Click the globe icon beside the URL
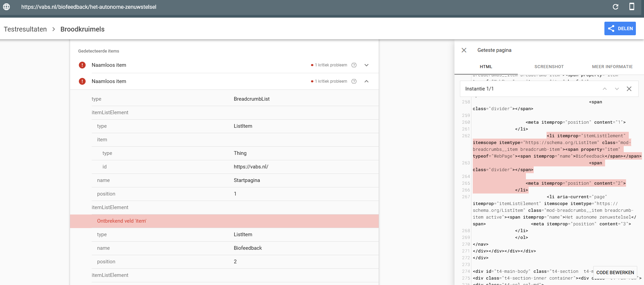The width and height of the screenshot is (644, 285). [6, 7]
